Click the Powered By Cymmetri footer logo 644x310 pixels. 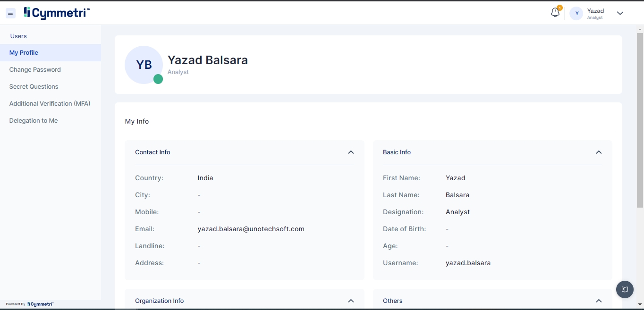tap(40, 304)
